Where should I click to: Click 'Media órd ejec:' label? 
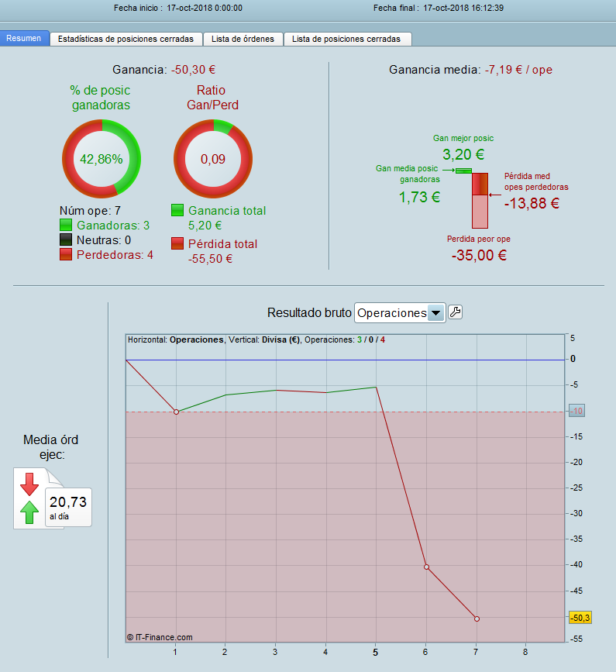point(50,447)
